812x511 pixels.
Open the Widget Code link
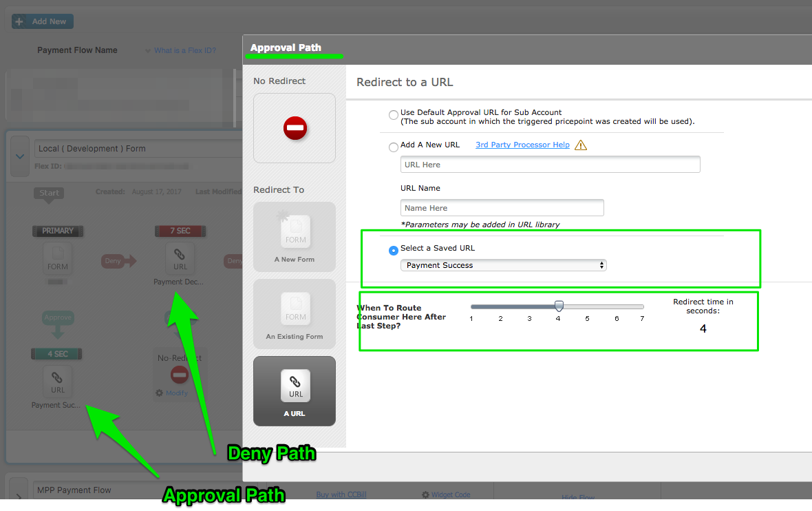(451, 494)
